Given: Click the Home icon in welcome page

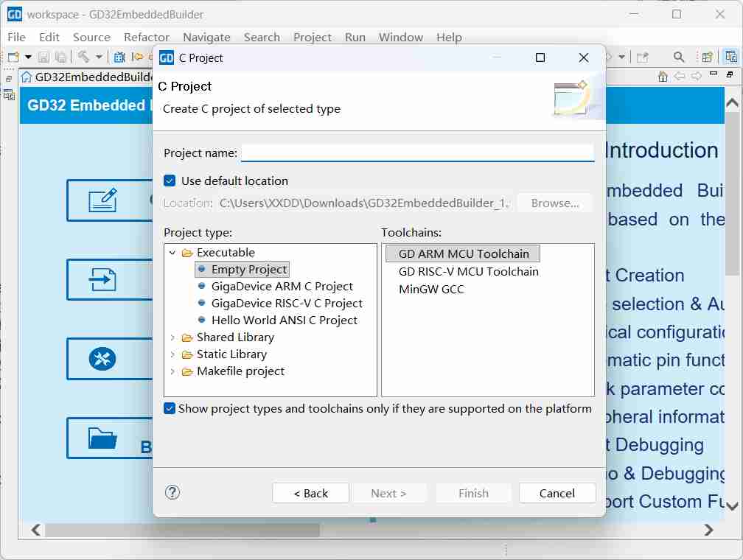Looking at the screenshot, I should point(663,76).
